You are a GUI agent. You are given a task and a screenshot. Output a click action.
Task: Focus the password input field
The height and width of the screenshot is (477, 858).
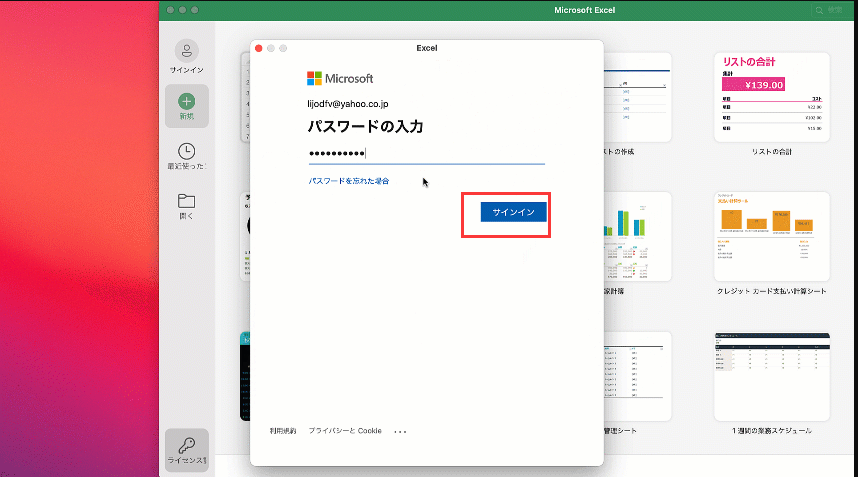click(x=426, y=153)
